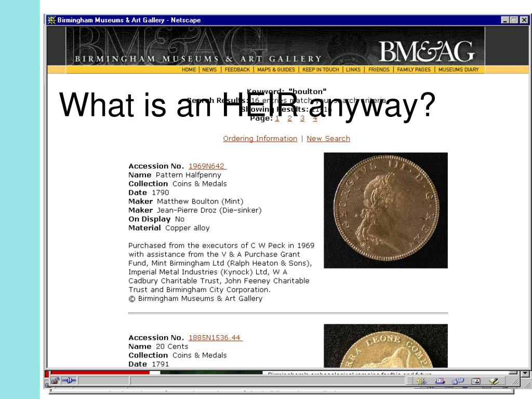Viewport: 532px width, 399px height.
Task: Open the MUSEUMS DIARY navigation item
Action: click(x=458, y=70)
